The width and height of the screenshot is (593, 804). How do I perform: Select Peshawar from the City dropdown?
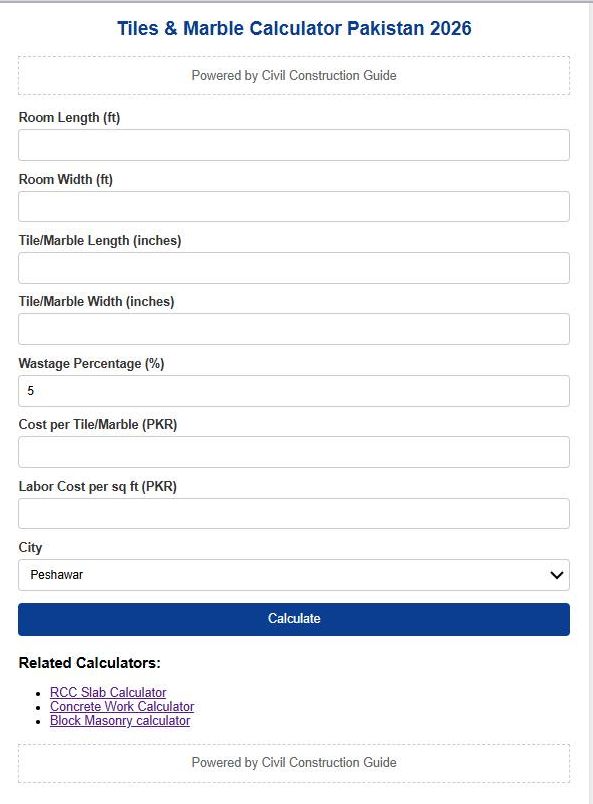point(293,575)
